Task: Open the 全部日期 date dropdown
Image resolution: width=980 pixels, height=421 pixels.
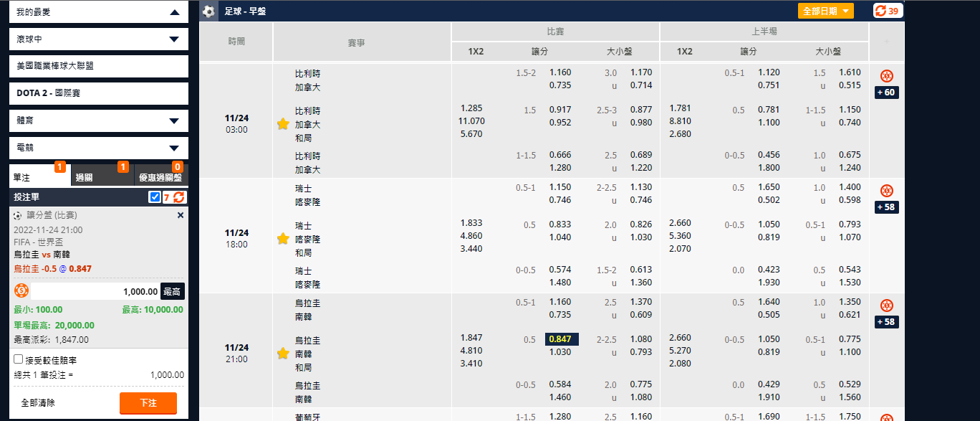Action: (825, 11)
